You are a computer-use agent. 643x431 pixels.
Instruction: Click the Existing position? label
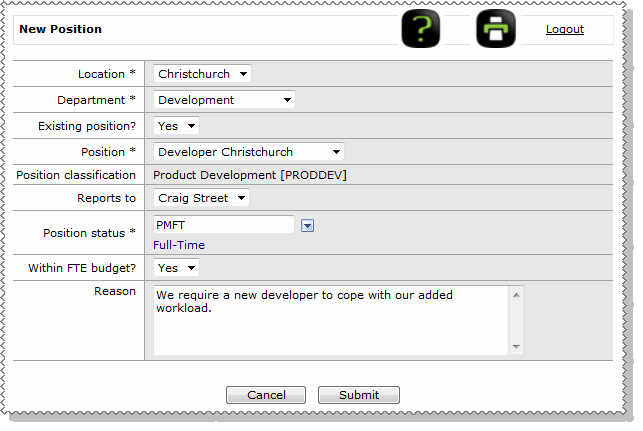87,126
